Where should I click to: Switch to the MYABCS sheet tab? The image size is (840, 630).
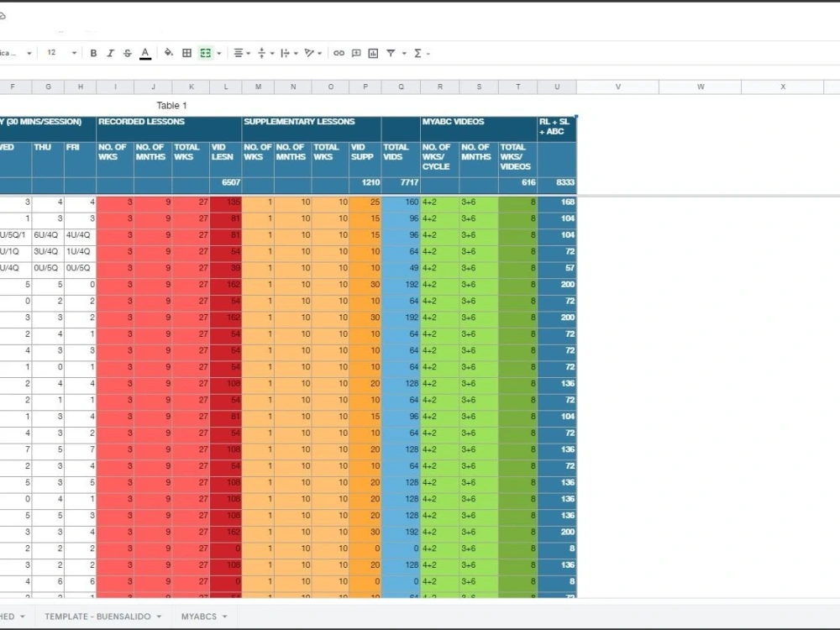199,617
